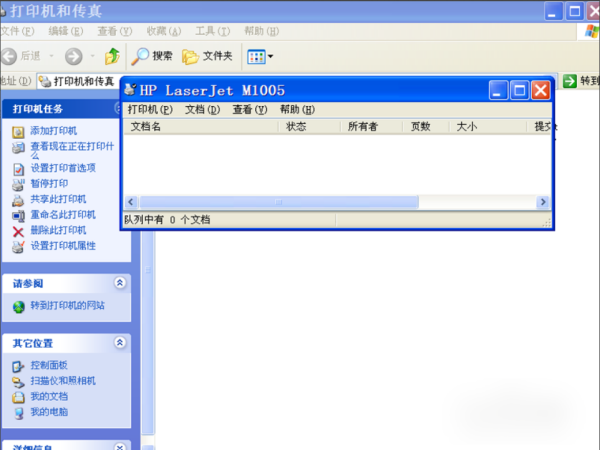Open the 查看(V) menu in the HP LaserJet window
This screenshot has width=600, height=450.
pos(250,110)
